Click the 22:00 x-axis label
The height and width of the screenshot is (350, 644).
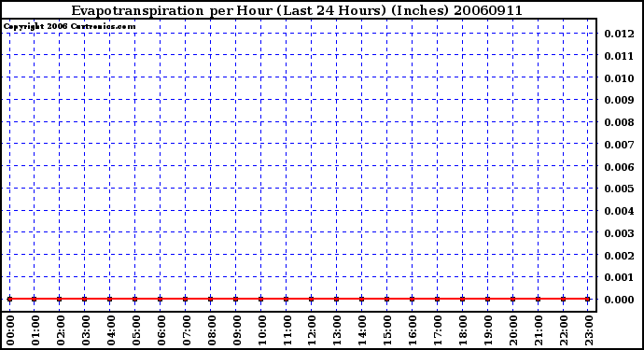pyautogui.click(x=564, y=330)
